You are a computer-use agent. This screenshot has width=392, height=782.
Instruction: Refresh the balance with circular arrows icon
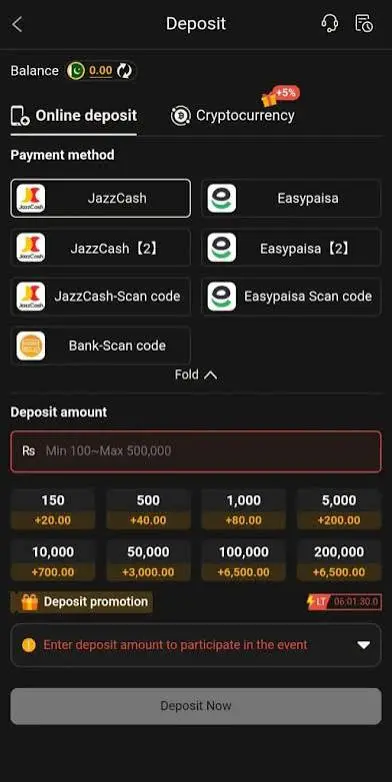coord(124,71)
